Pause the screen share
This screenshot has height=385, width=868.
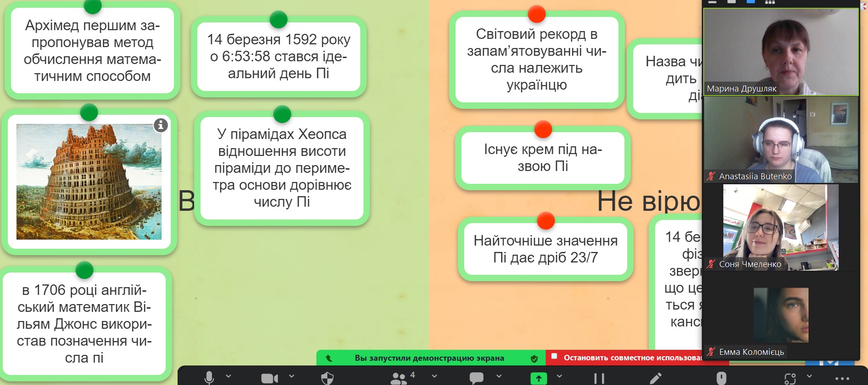click(599, 378)
